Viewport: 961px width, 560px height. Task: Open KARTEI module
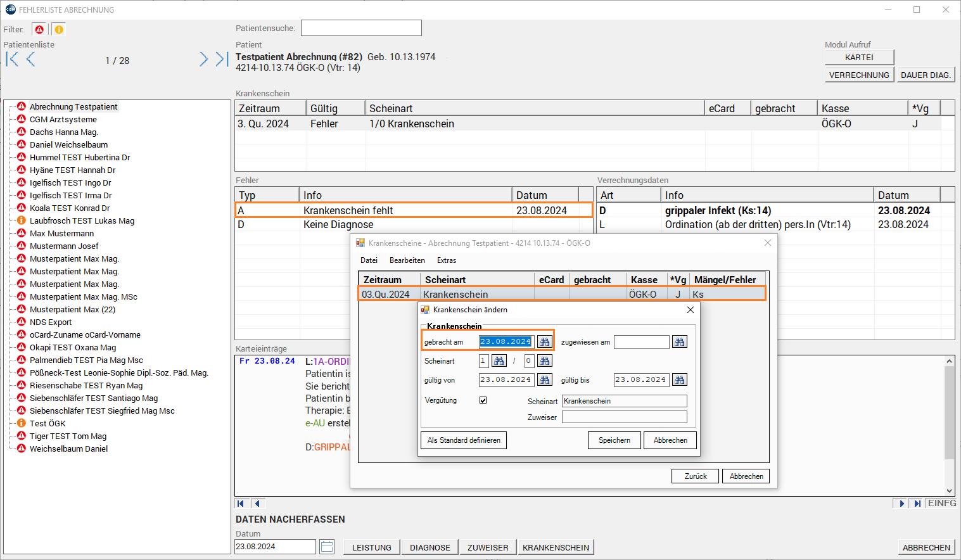coord(859,57)
